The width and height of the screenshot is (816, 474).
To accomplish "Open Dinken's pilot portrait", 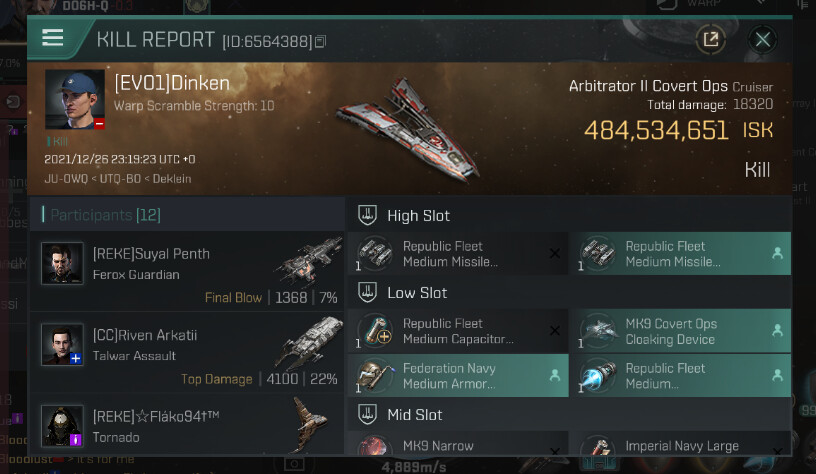I will (75, 99).
